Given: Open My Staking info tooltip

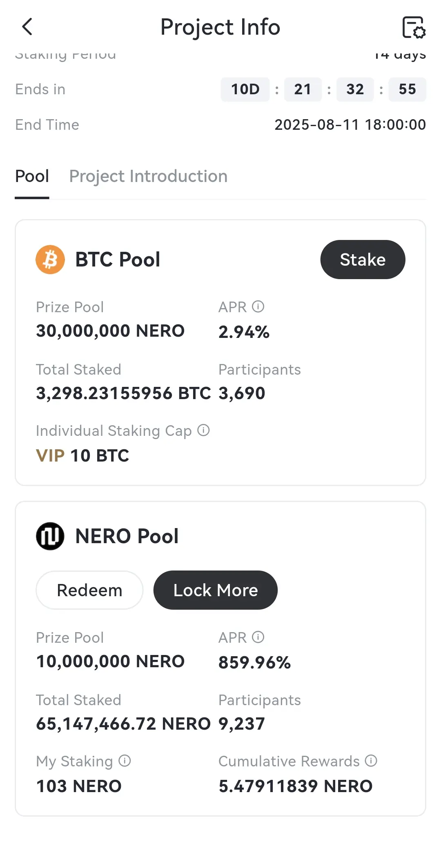Looking at the screenshot, I should pos(125,761).
